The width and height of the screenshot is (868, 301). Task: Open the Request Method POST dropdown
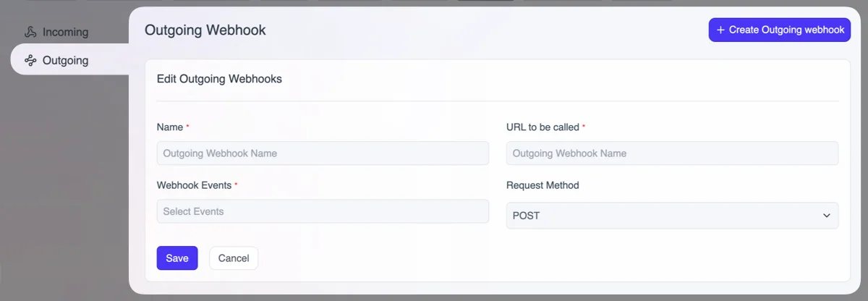point(672,216)
